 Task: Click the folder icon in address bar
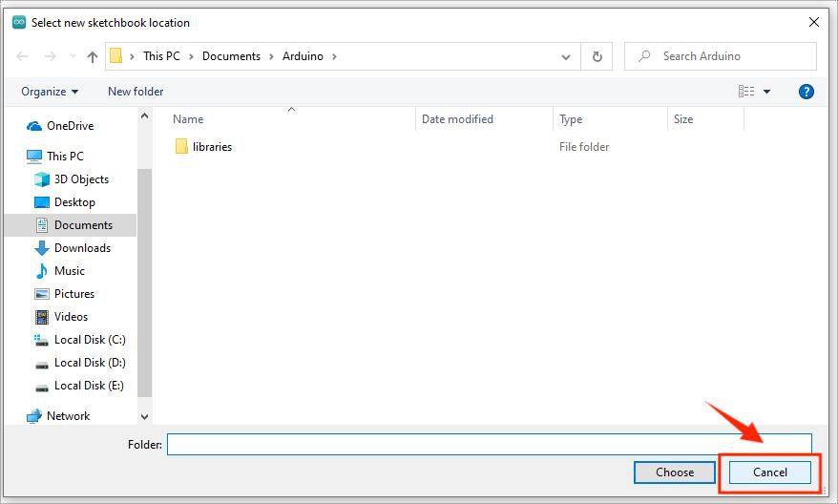point(116,55)
